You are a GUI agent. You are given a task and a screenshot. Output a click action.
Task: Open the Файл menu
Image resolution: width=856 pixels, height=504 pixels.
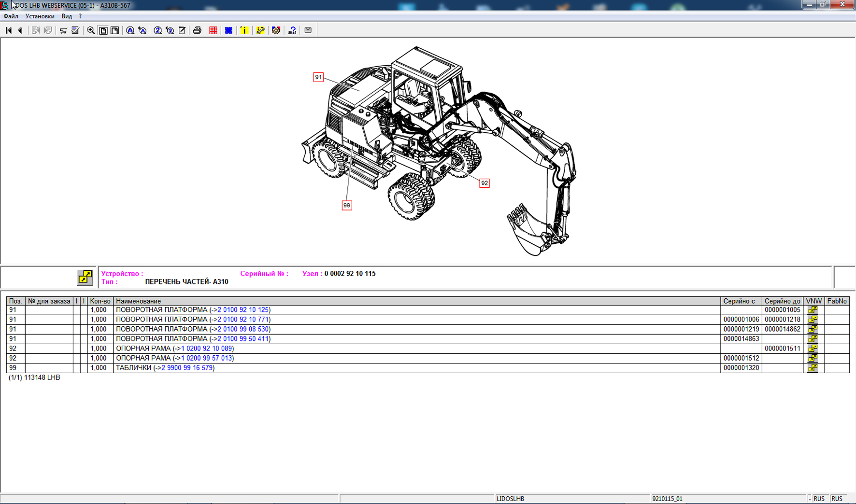pyautogui.click(x=11, y=16)
